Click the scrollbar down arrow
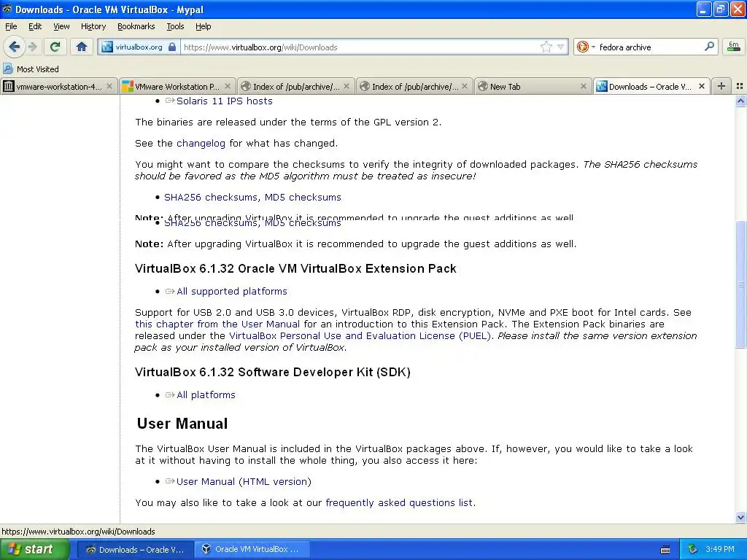 (x=740, y=517)
